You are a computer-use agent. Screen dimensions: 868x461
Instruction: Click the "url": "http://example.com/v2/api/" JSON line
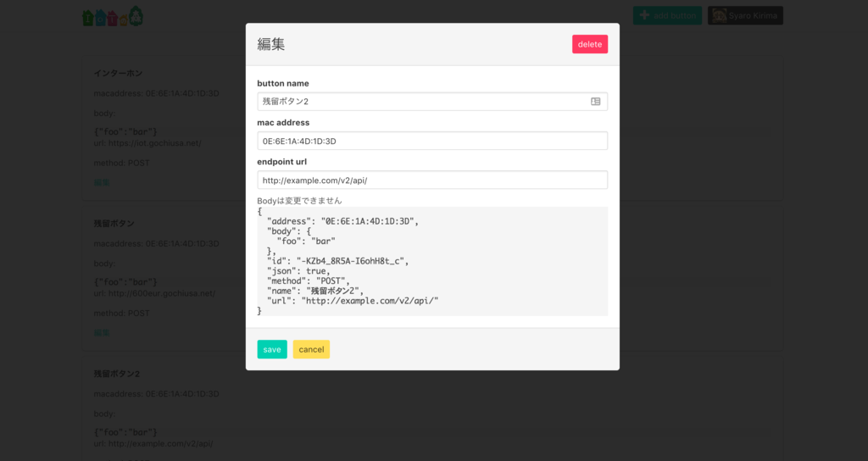coord(353,301)
